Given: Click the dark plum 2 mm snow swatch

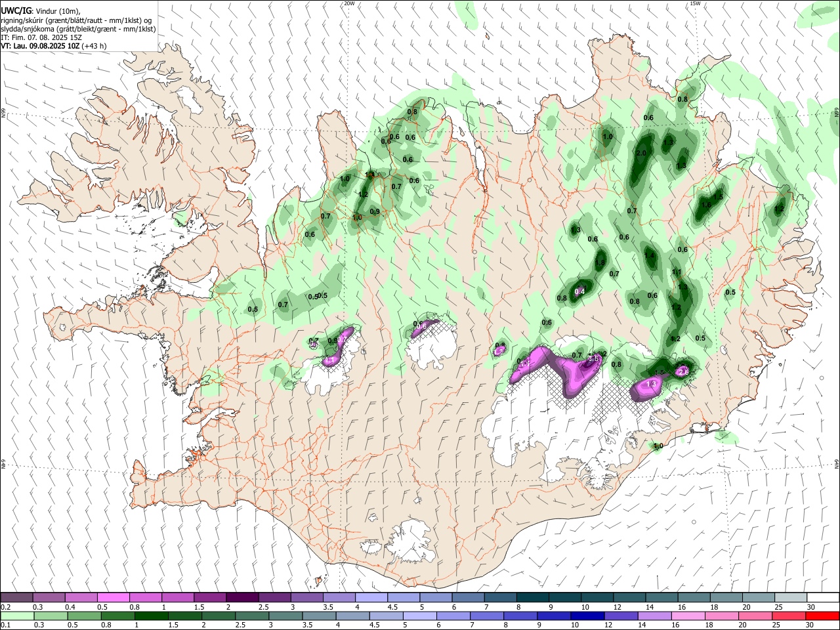Looking at the screenshot, I should pos(242,598).
